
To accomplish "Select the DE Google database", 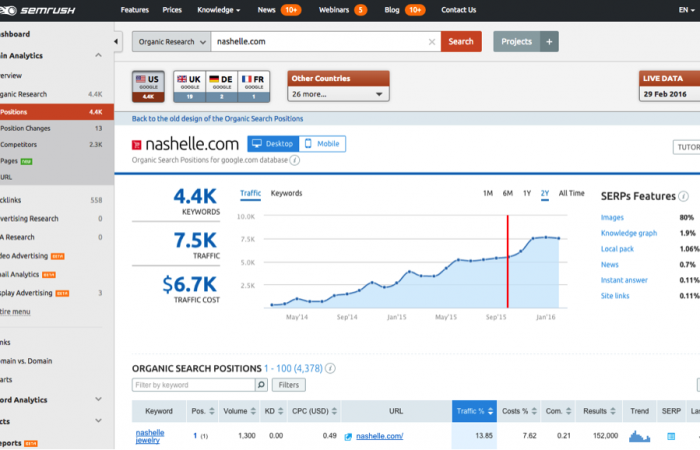I will click(x=221, y=87).
